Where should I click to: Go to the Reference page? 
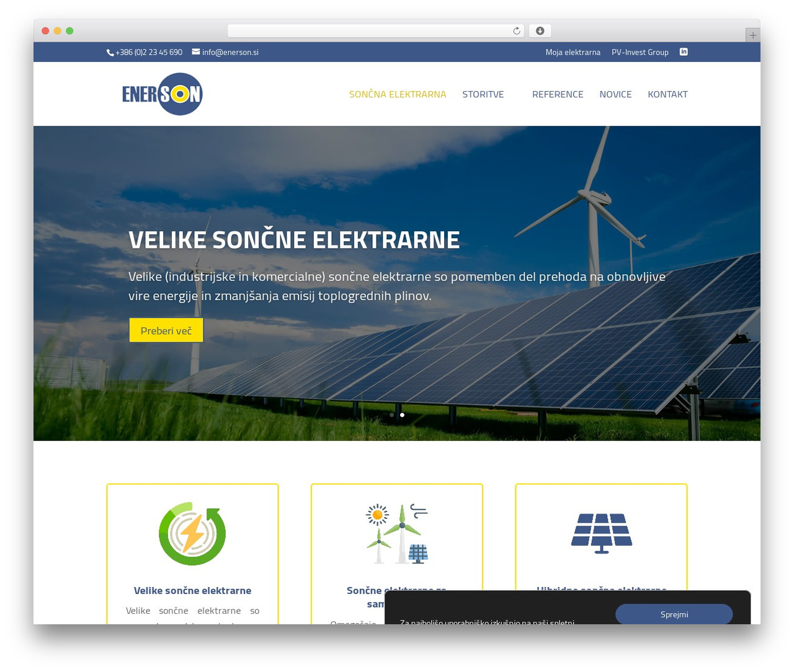(x=558, y=94)
